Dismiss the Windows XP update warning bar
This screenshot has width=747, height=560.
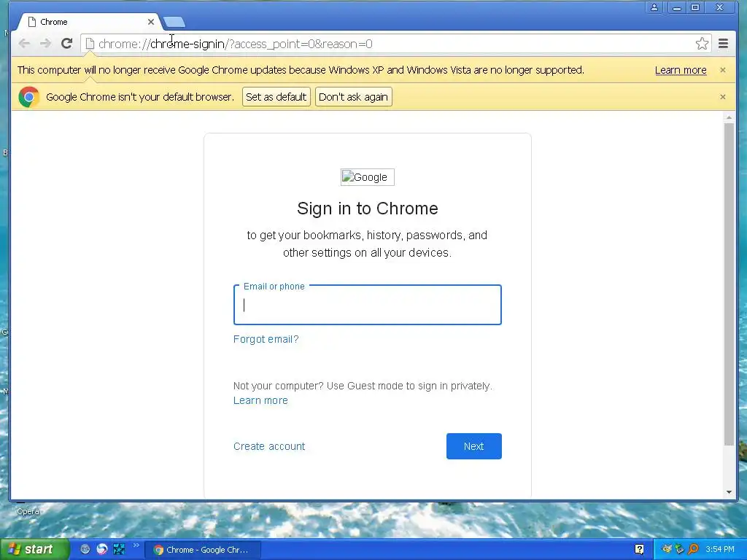723,70
